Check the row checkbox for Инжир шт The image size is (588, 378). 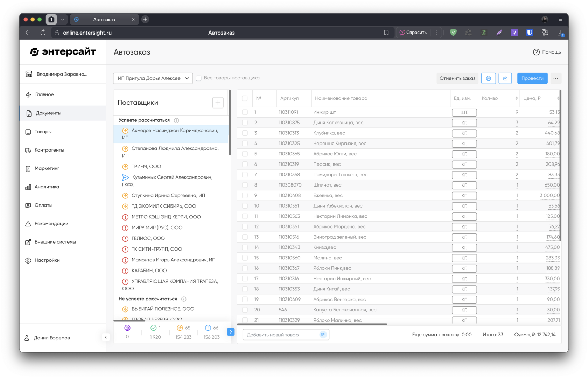pyautogui.click(x=245, y=112)
